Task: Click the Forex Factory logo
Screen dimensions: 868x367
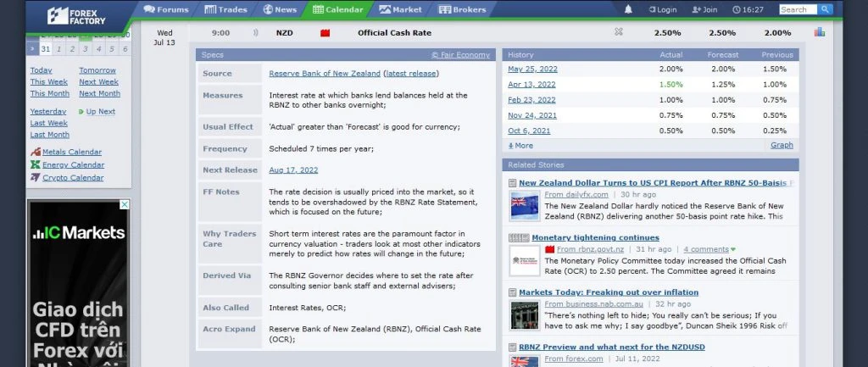Action: tap(75, 15)
